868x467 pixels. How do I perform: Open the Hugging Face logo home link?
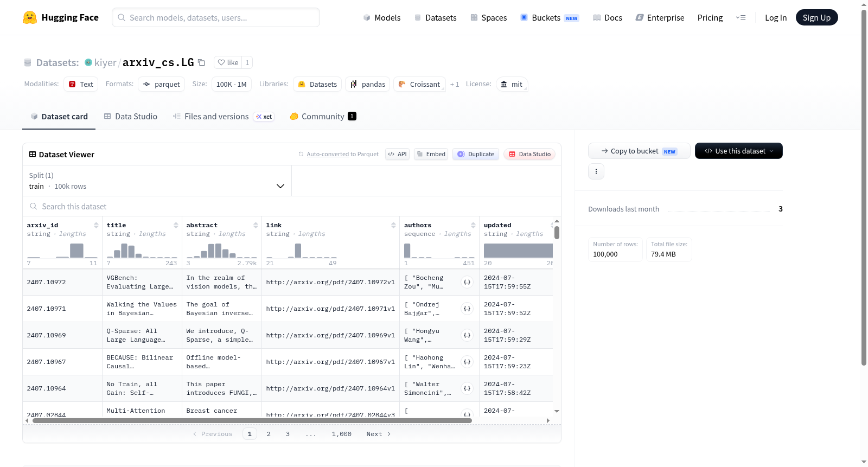click(x=61, y=17)
